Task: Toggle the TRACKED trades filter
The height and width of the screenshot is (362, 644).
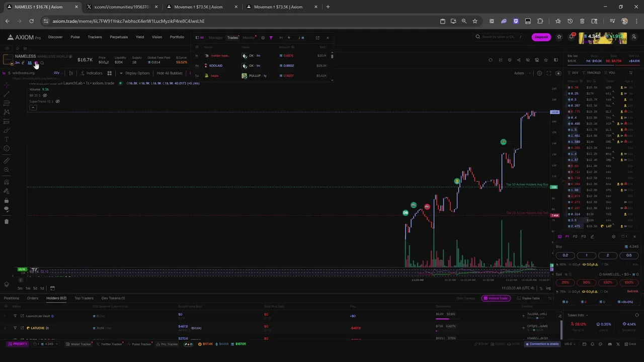Action: (x=592, y=73)
